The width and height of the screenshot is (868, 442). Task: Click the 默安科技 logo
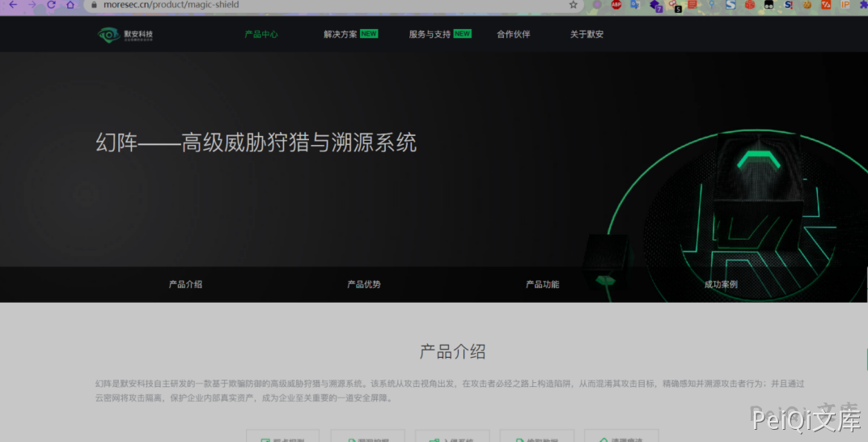[x=125, y=35]
